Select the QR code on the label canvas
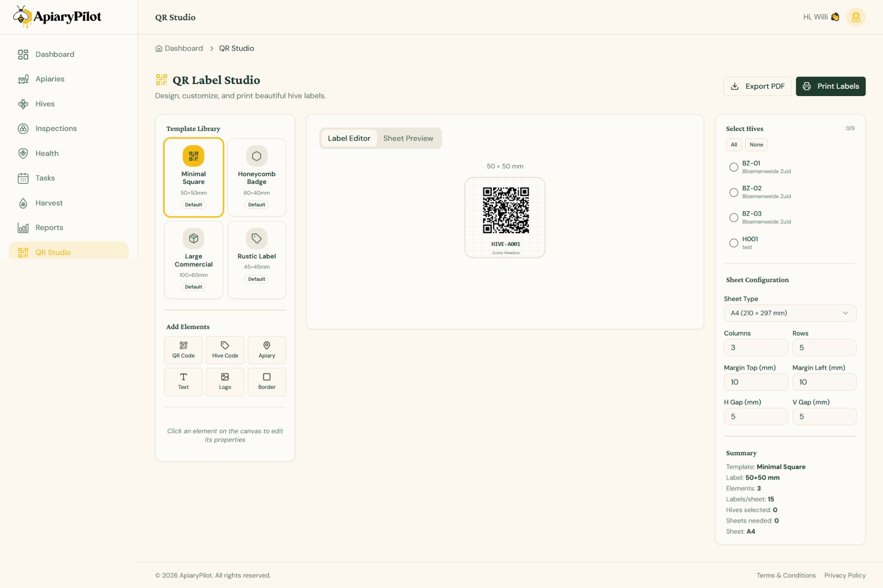 pyautogui.click(x=505, y=210)
